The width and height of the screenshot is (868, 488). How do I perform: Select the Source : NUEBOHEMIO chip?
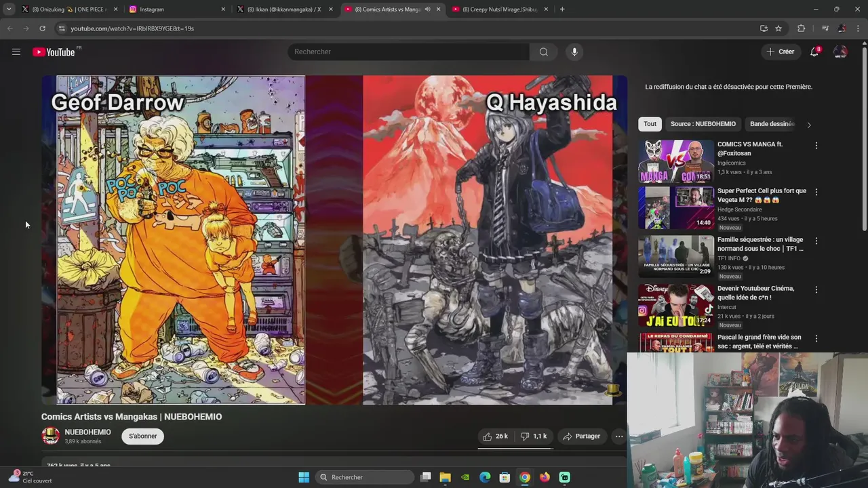703,124
